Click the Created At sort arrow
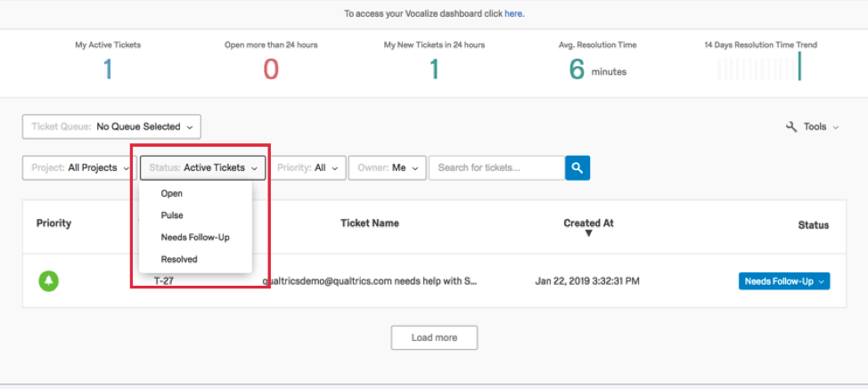 (x=588, y=234)
